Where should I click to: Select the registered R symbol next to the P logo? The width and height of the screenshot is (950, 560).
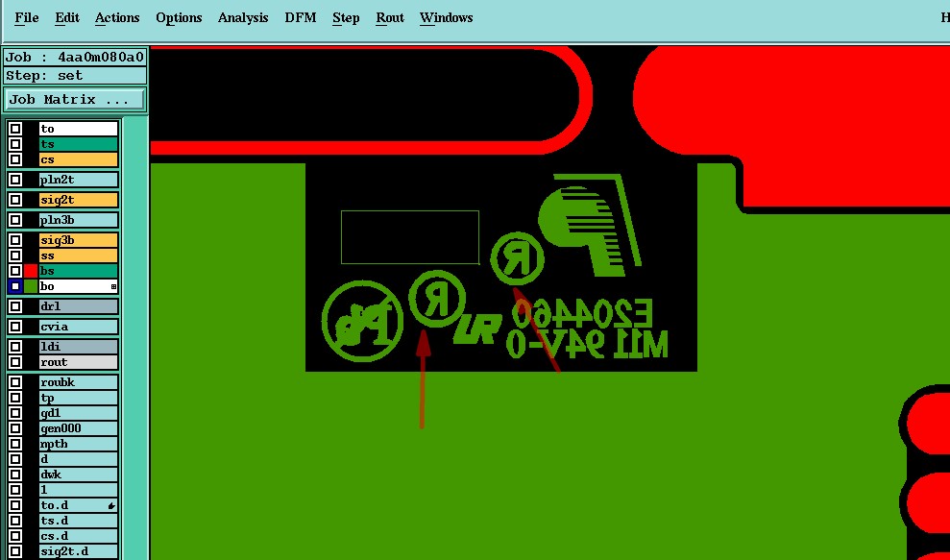(517, 258)
